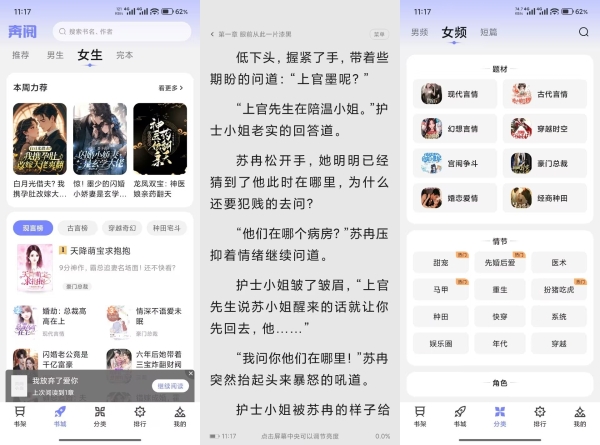Screen dimensions: 600x445
Task: Choose the 先婚后爱 plot tag
Action: pyautogui.click(x=500, y=262)
